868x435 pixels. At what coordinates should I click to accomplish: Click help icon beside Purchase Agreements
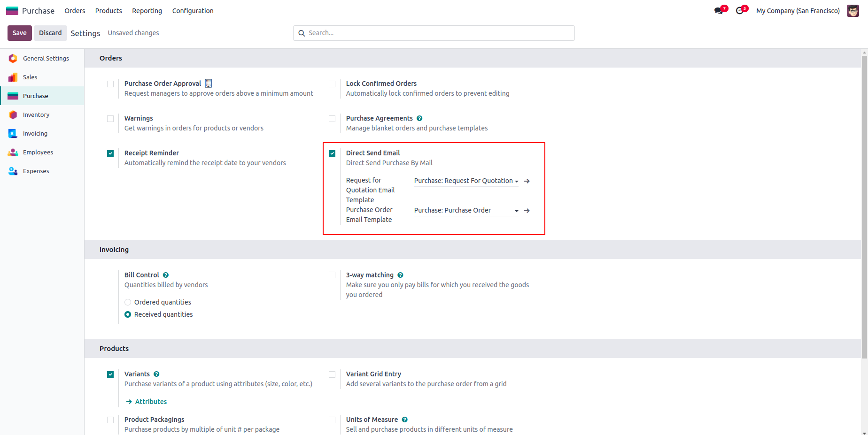click(x=419, y=118)
